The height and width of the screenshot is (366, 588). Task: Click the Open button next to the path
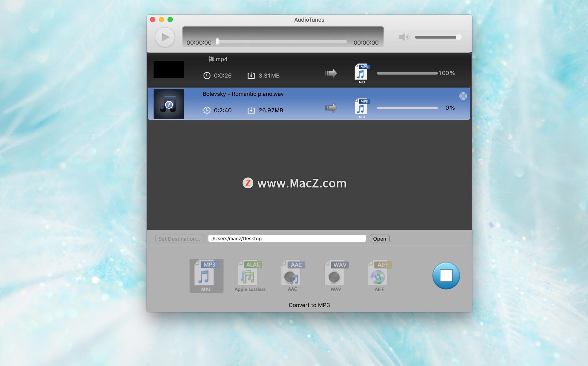tap(379, 238)
